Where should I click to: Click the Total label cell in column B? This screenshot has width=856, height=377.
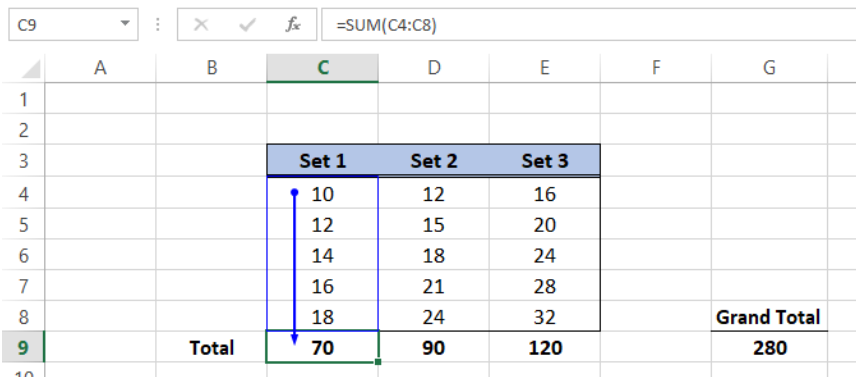tap(211, 348)
